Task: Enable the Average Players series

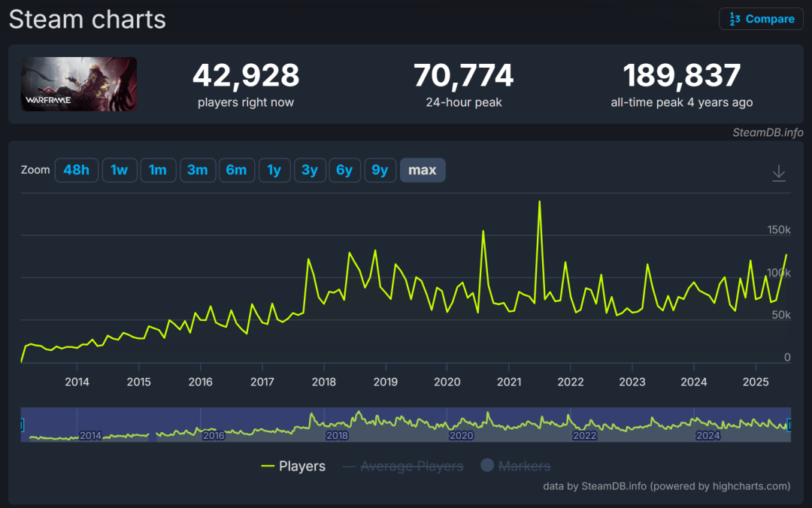Action: click(412, 466)
